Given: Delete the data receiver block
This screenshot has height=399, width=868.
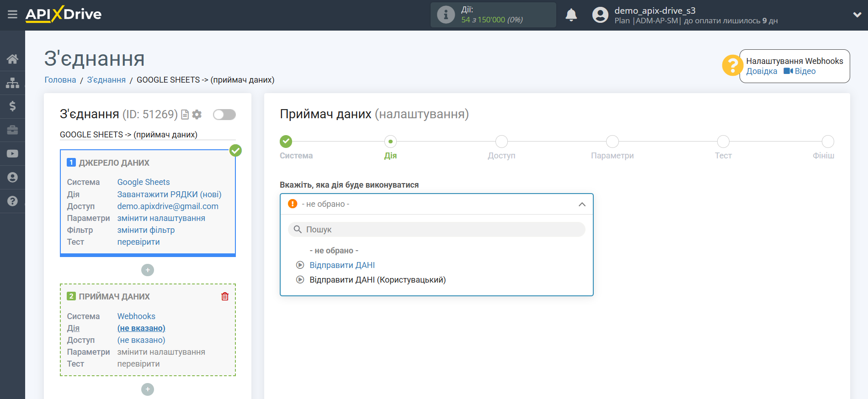Looking at the screenshot, I should coord(225,297).
